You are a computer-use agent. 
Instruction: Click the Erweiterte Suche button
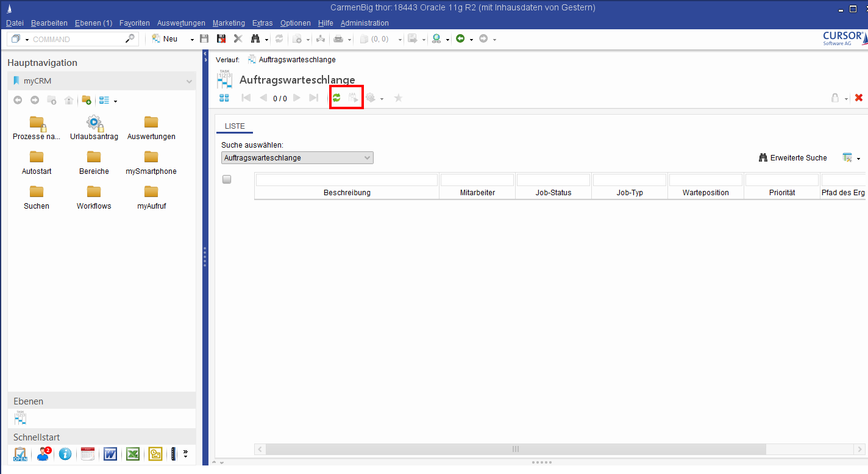tap(792, 158)
